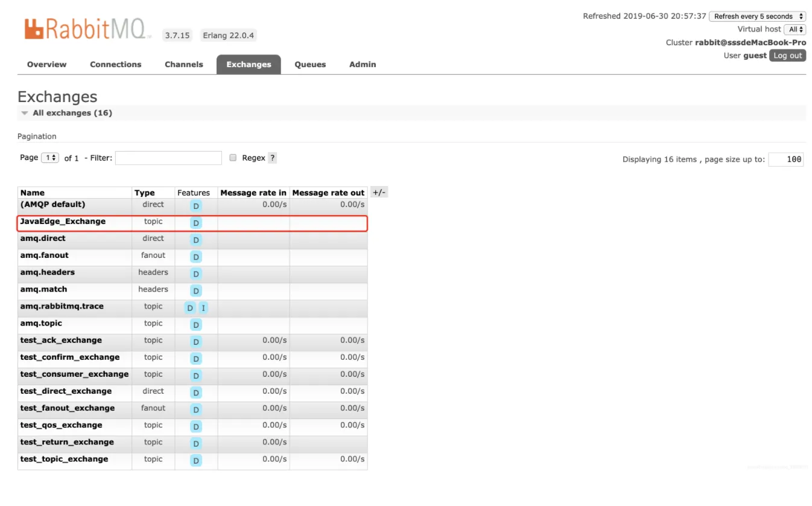The width and height of the screenshot is (812, 506).
Task: Open the Refresh every 5 seconds dropdown
Action: click(757, 16)
